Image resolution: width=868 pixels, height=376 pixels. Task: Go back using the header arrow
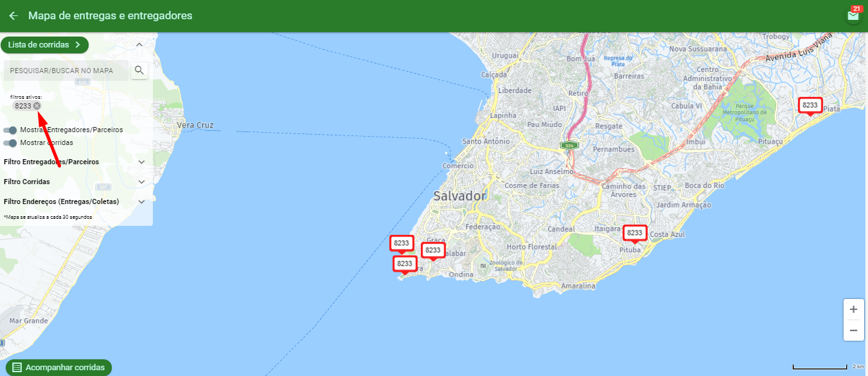pyautogui.click(x=13, y=15)
